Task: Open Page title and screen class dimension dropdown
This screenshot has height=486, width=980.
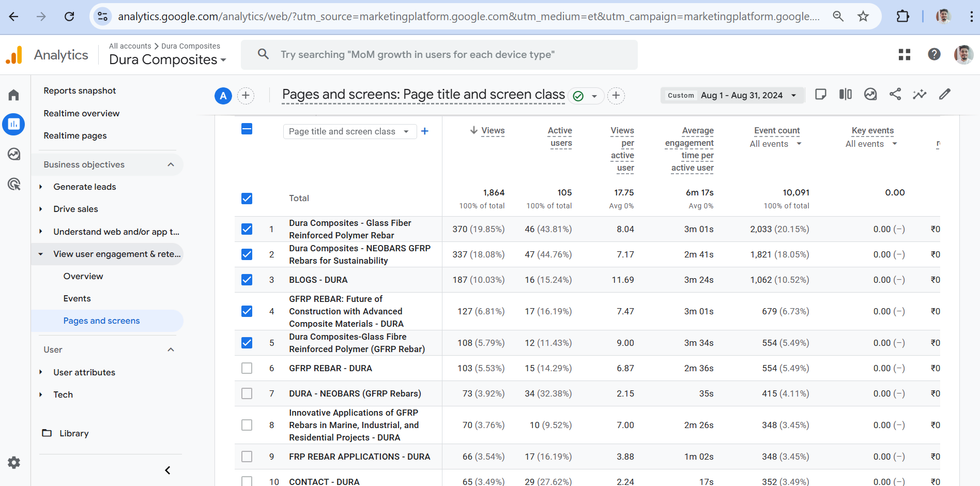Action: tap(350, 131)
